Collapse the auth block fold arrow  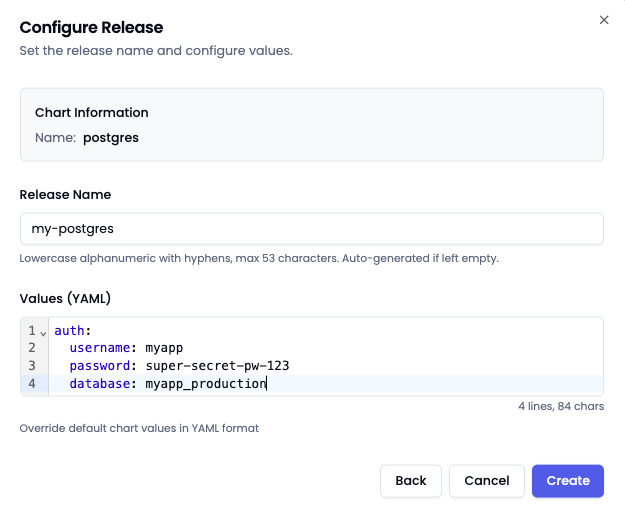(43, 333)
